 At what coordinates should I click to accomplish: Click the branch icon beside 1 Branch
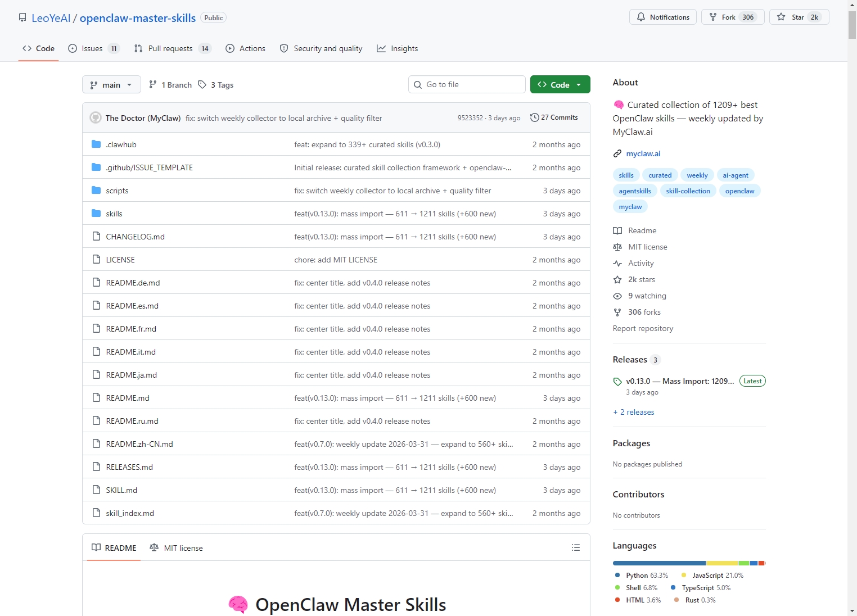(153, 85)
